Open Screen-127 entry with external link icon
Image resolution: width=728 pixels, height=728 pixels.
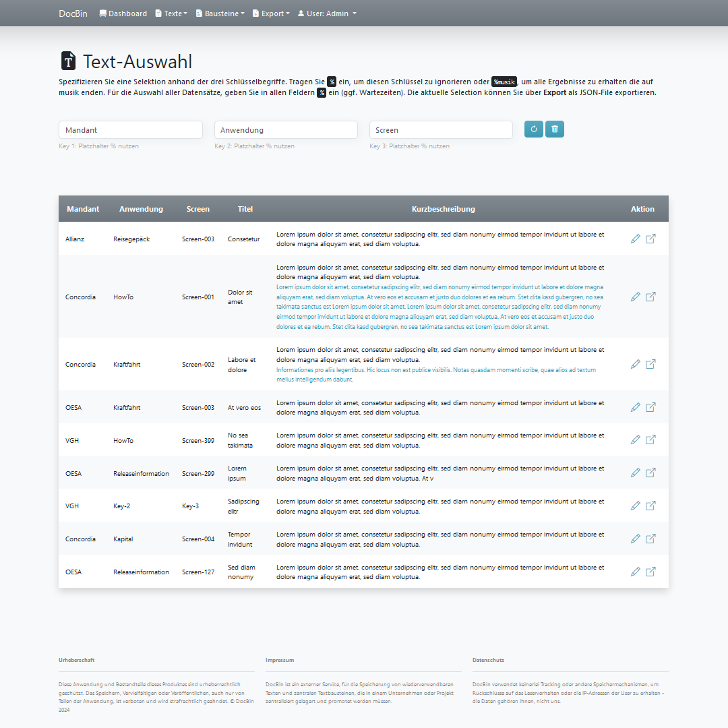pyautogui.click(x=650, y=572)
